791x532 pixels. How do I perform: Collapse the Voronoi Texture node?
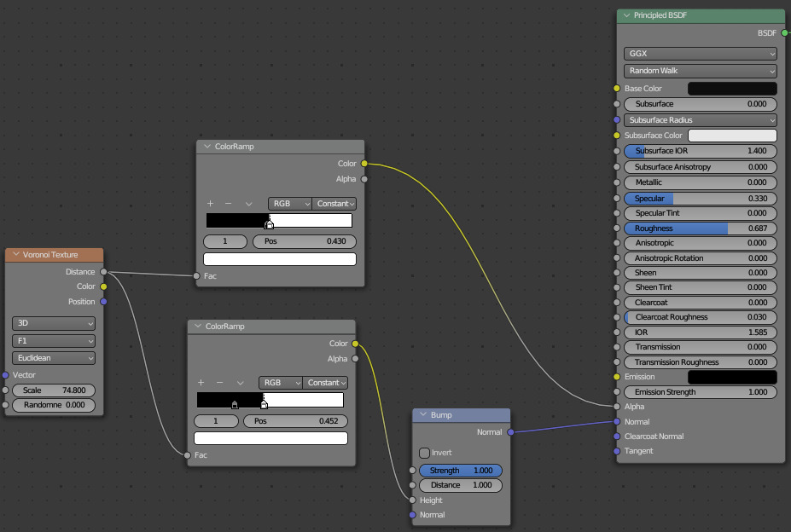[15, 254]
